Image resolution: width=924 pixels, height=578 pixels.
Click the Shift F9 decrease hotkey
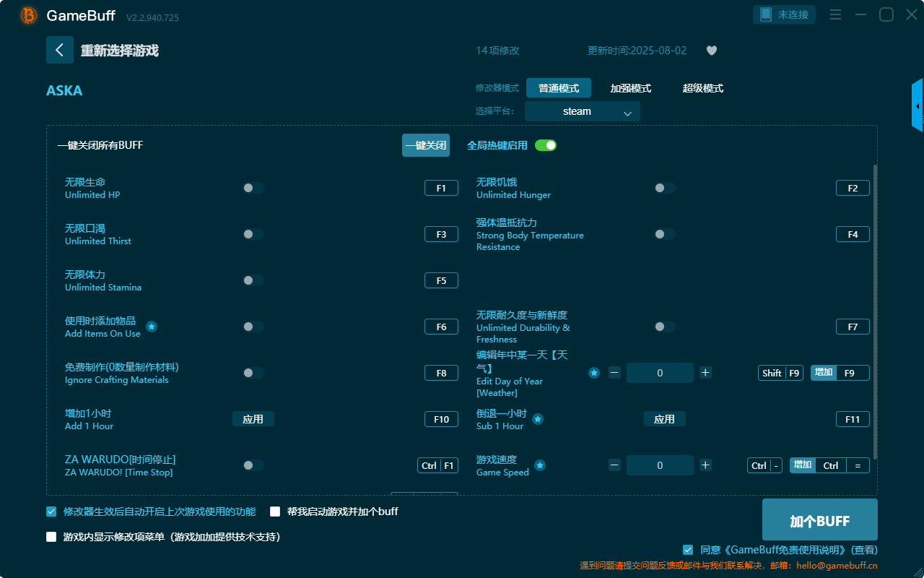tap(780, 373)
